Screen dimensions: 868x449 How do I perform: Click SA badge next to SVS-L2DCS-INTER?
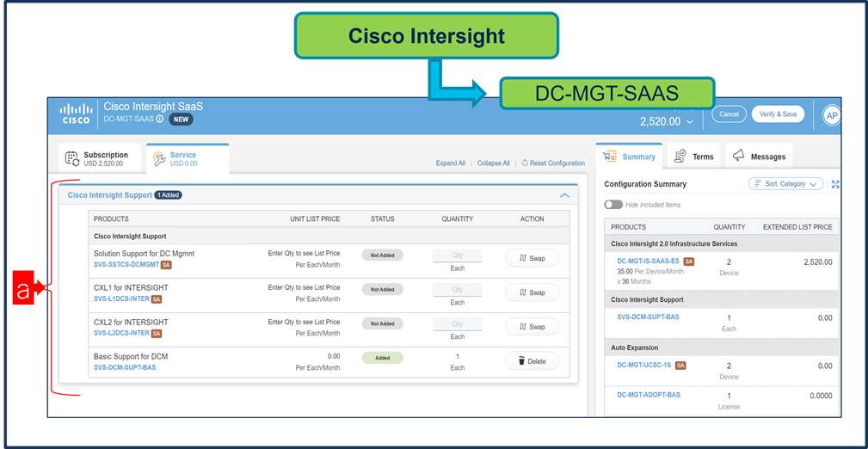pos(157,334)
